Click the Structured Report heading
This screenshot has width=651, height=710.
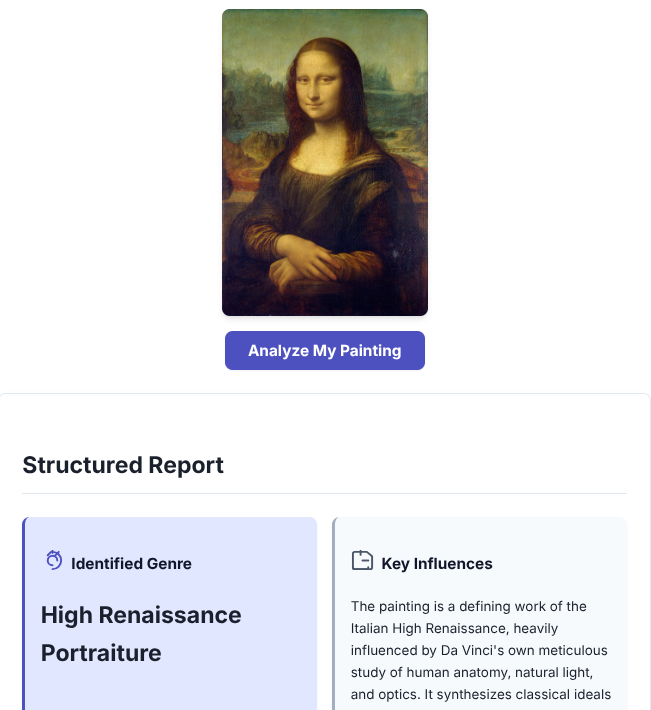click(x=123, y=465)
